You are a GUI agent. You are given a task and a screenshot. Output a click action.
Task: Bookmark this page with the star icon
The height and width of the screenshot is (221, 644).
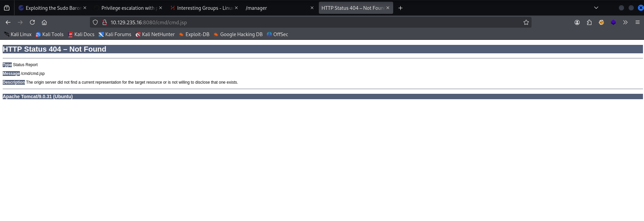[x=526, y=22]
